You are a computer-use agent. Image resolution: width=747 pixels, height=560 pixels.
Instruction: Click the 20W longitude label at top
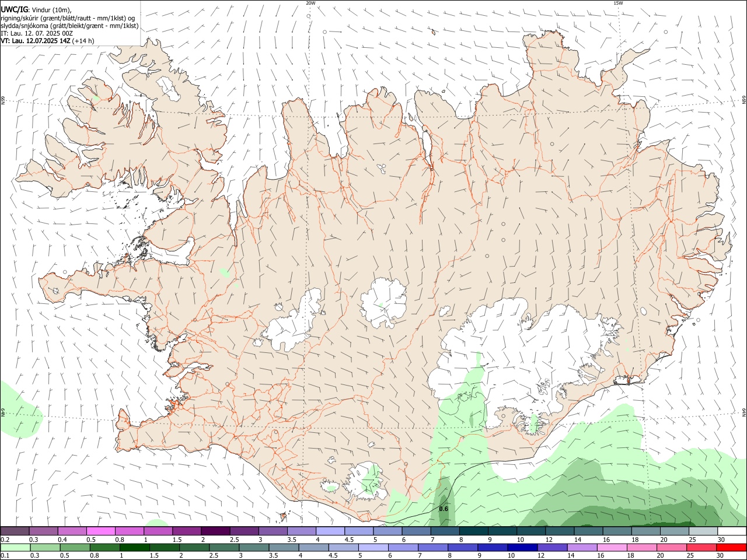pyautogui.click(x=310, y=3)
